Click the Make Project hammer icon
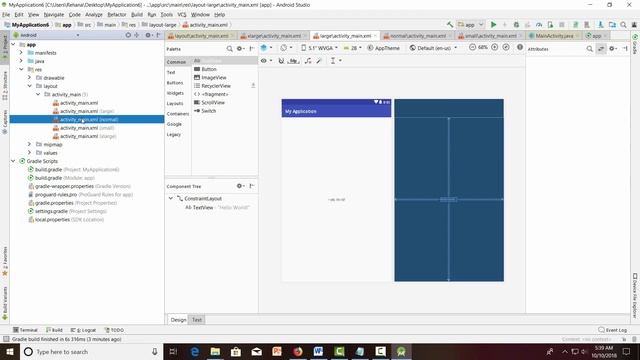 [450, 25]
